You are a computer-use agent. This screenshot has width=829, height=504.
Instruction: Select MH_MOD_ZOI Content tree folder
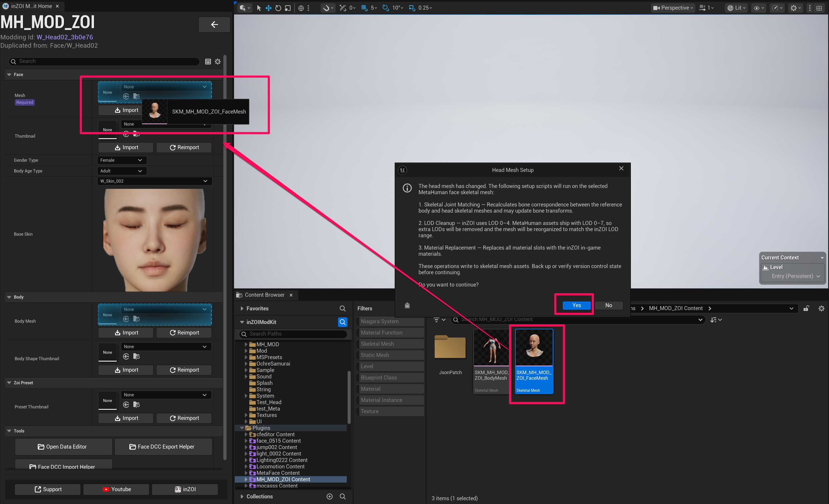click(x=283, y=479)
